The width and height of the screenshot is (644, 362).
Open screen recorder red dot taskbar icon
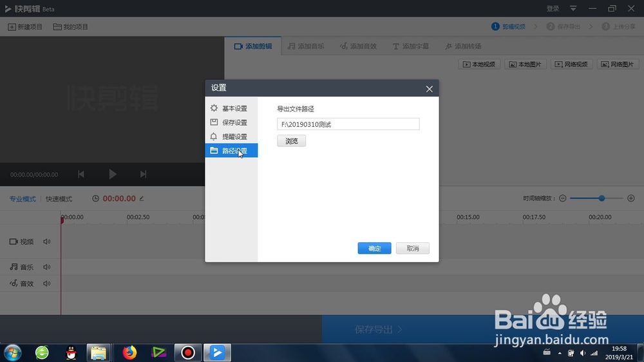pos(187,352)
